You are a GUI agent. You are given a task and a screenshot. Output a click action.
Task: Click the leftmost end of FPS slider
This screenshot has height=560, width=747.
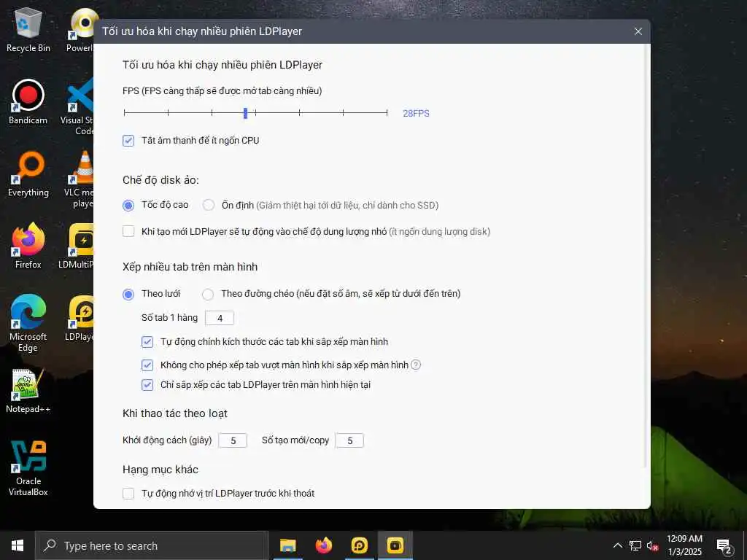124,113
